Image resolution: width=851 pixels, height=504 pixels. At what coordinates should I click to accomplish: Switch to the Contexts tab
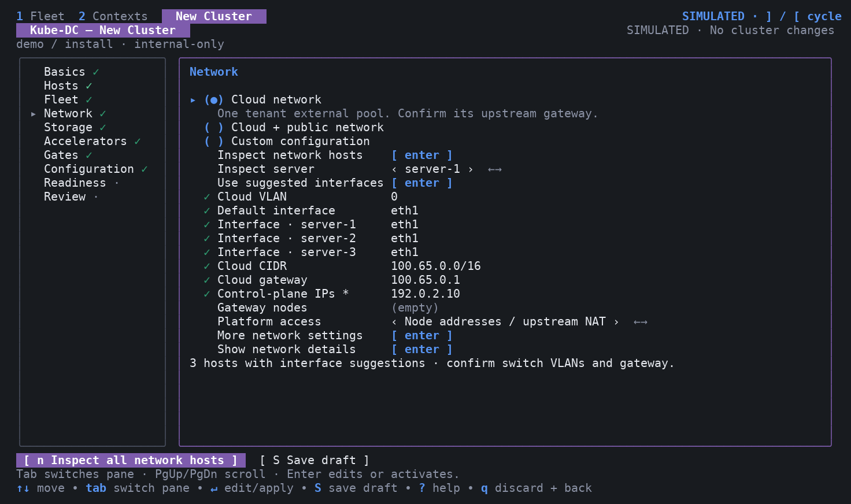113,16
